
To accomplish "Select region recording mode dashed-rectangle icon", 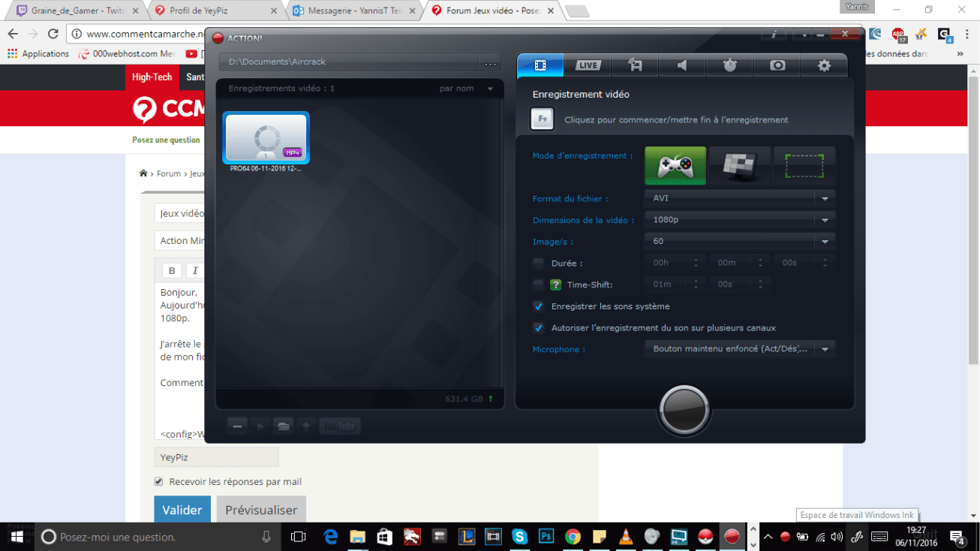I will 804,166.
